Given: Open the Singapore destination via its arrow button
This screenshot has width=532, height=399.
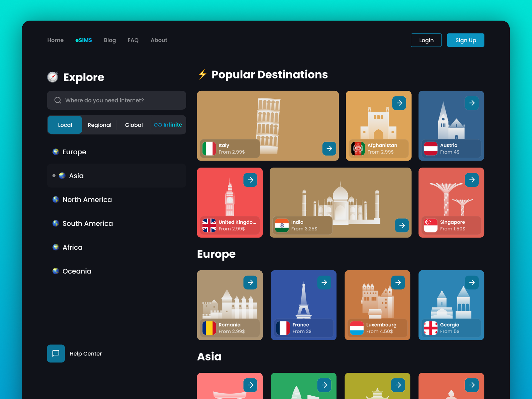Looking at the screenshot, I should point(472,180).
